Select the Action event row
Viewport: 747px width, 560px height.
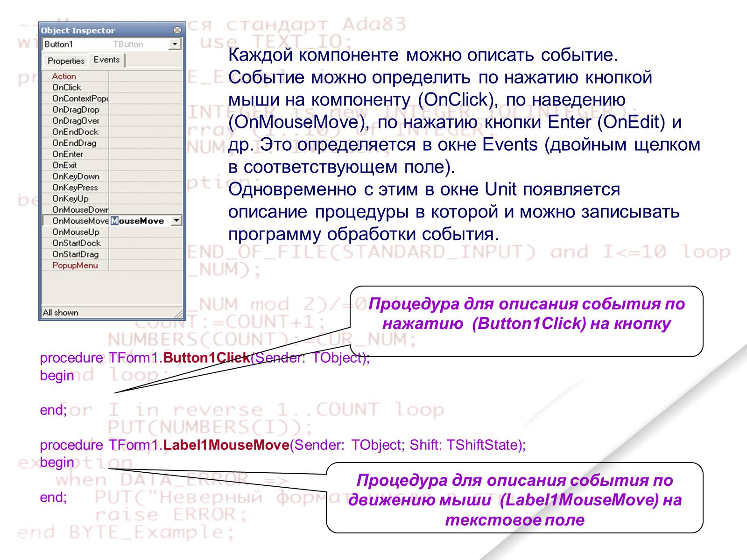tap(112, 76)
